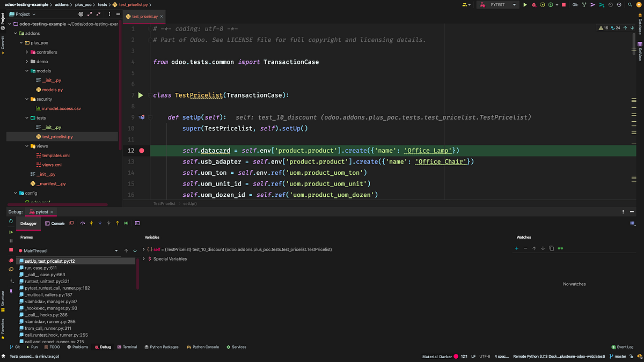The height and width of the screenshot is (362, 644).
Task: Click duplicate watch copy icon
Action: [551, 248]
